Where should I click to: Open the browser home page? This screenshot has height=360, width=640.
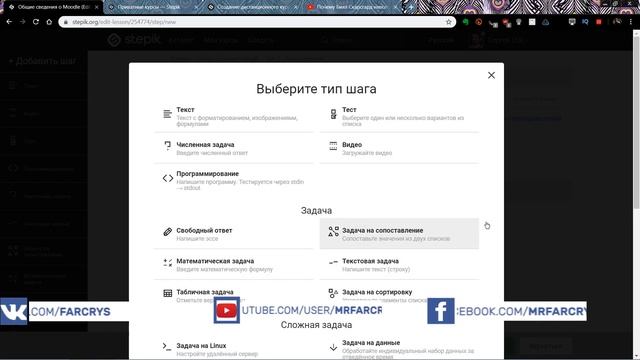click(x=49, y=22)
